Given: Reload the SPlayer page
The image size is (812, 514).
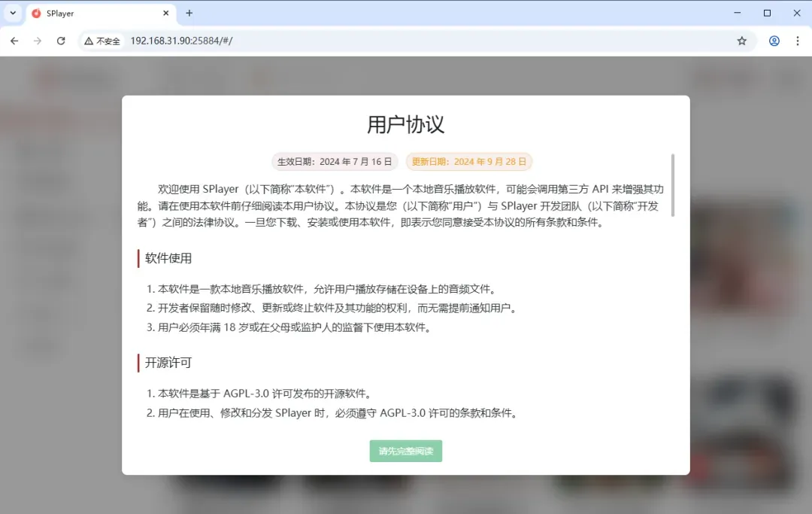Looking at the screenshot, I should click(61, 41).
